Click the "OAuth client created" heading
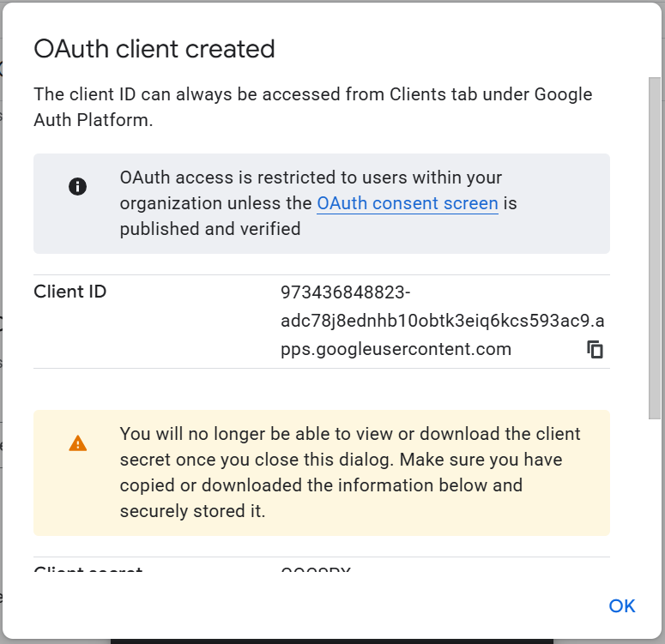The width and height of the screenshot is (665, 644). coord(154,49)
